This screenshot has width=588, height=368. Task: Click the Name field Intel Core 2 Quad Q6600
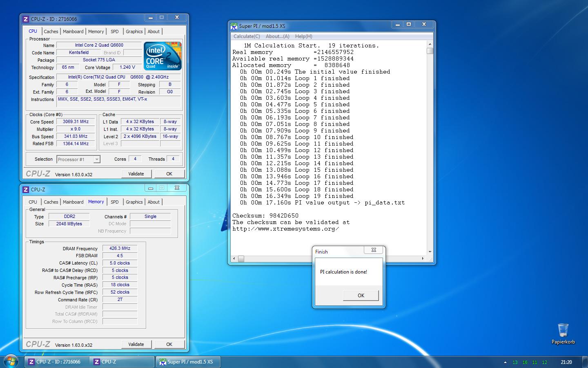pos(99,45)
